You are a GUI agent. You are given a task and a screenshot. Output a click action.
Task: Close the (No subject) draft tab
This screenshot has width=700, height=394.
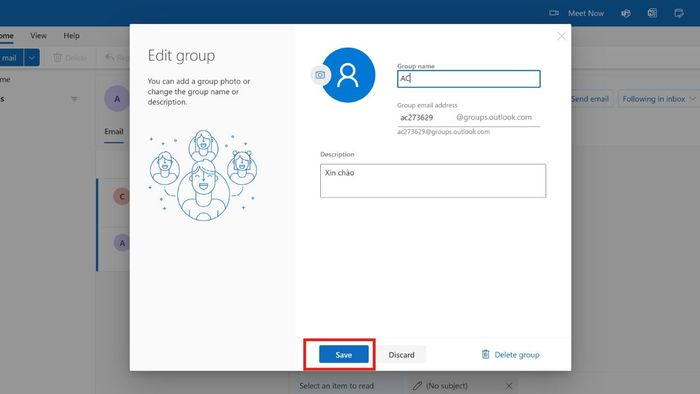pos(508,386)
